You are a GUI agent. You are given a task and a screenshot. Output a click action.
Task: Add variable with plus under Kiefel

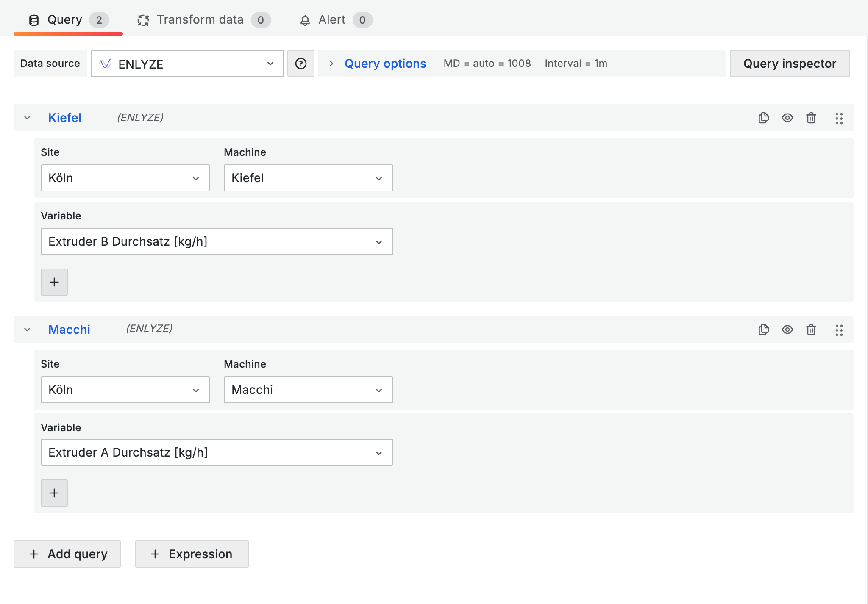coord(54,282)
